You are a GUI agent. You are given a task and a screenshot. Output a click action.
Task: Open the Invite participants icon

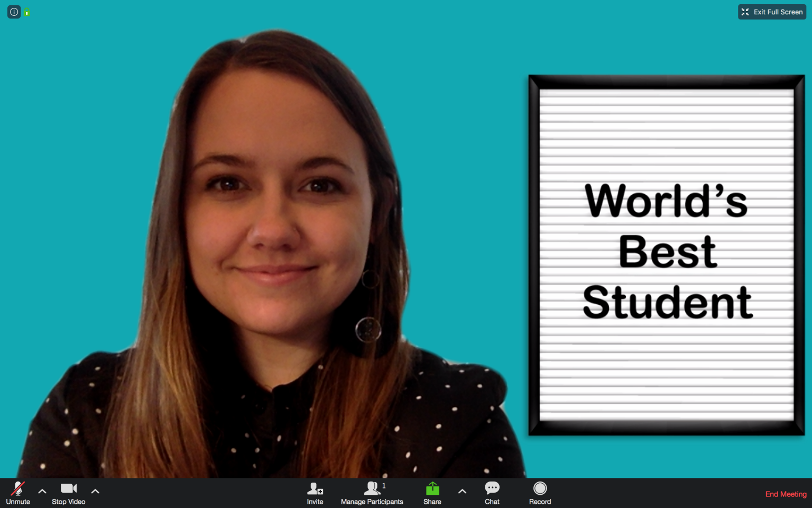[x=315, y=488]
